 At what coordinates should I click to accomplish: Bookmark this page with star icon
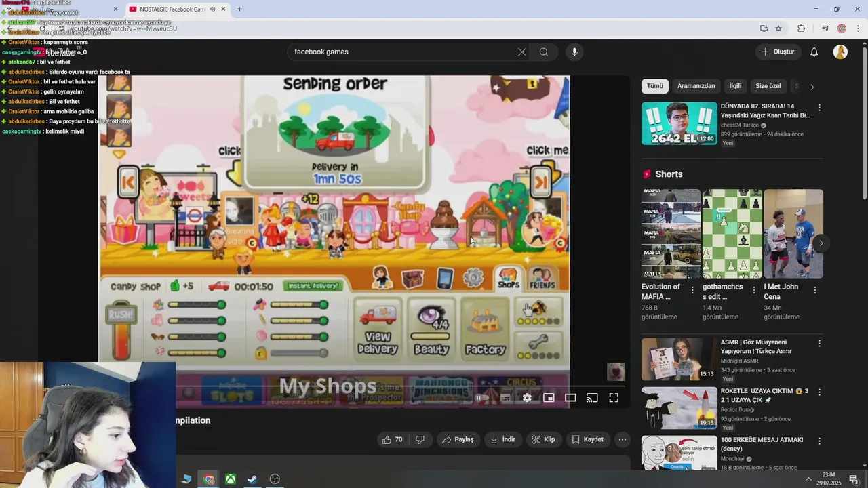coord(778,28)
